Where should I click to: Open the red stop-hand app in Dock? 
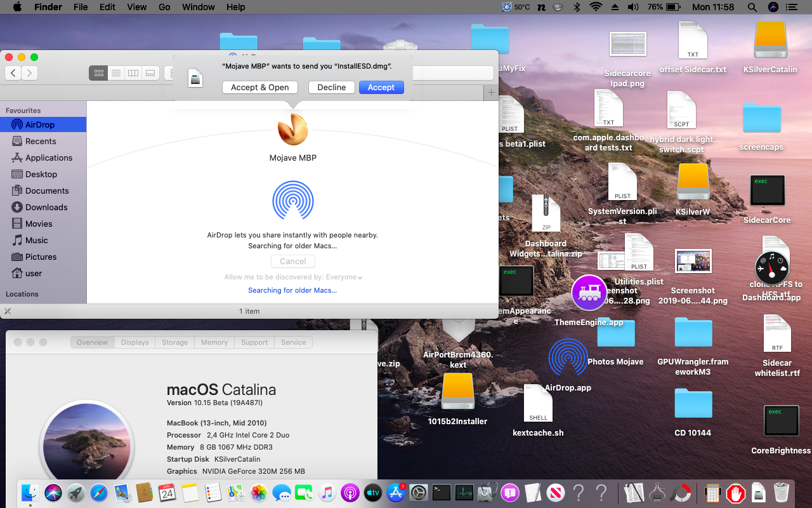click(x=736, y=493)
